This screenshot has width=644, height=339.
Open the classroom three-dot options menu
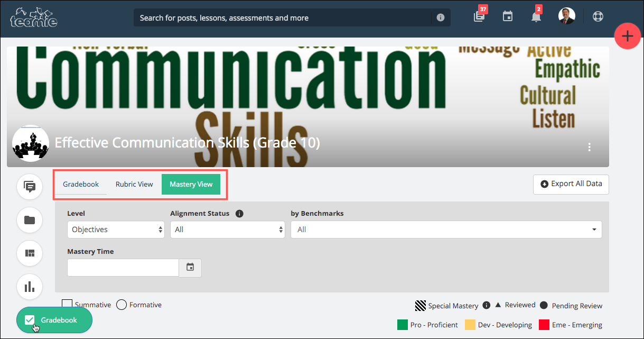590,147
